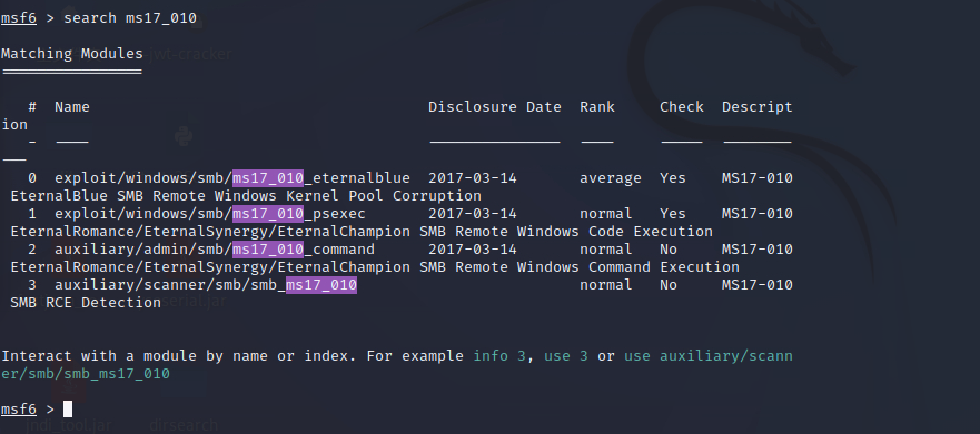Click the blinking cursor at the msf6 prompt

68,409
